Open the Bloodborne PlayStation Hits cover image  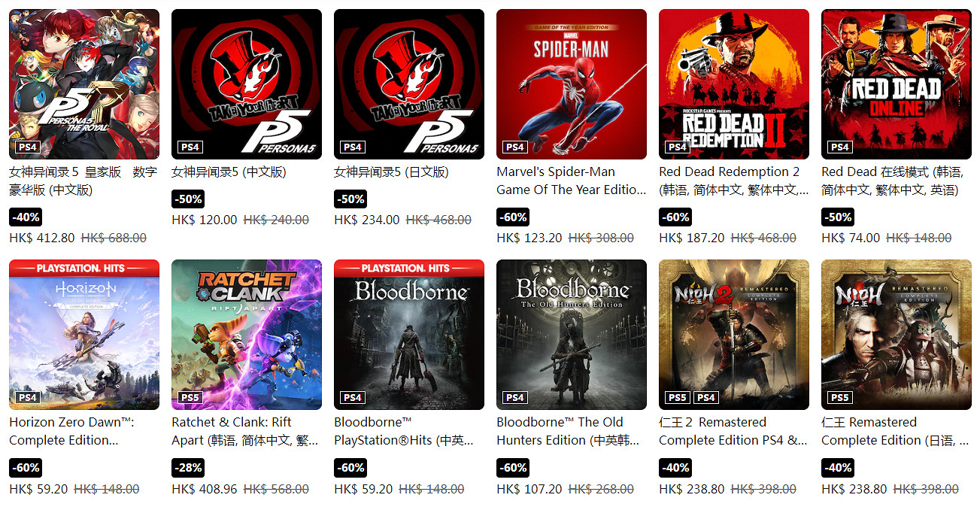pyautogui.click(x=409, y=335)
